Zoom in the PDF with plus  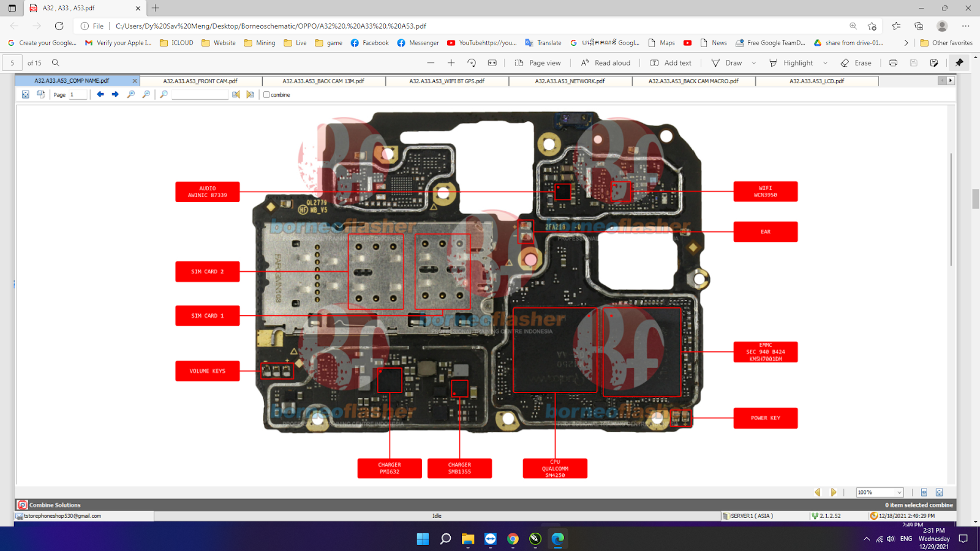click(x=451, y=62)
